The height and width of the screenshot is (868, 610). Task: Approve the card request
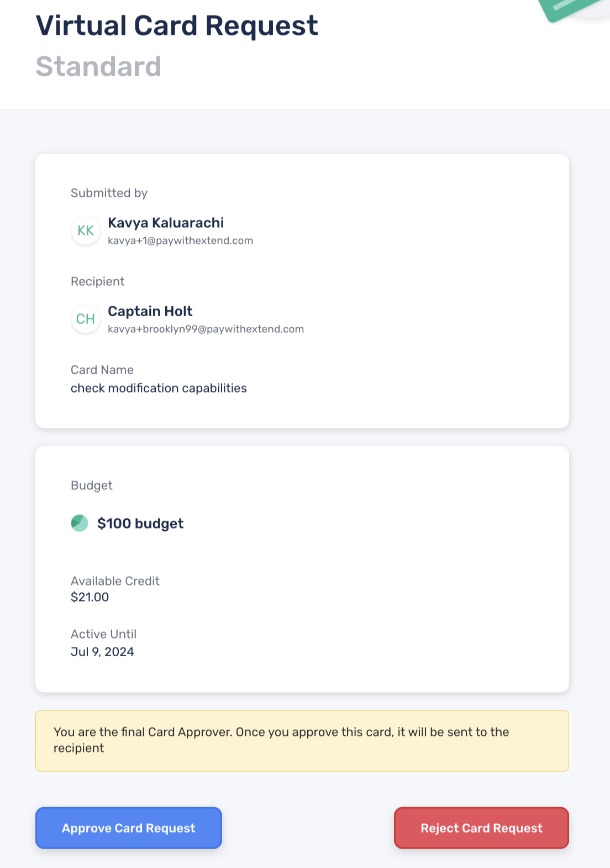tap(129, 828)
